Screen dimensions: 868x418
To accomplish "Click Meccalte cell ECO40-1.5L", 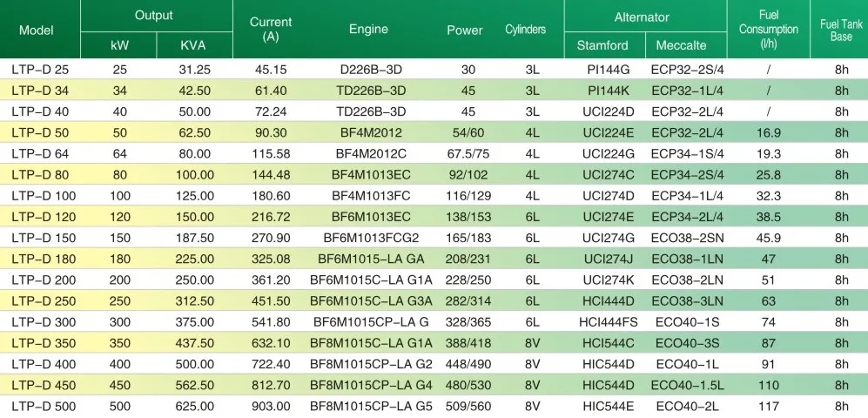I will pos(687,384).
